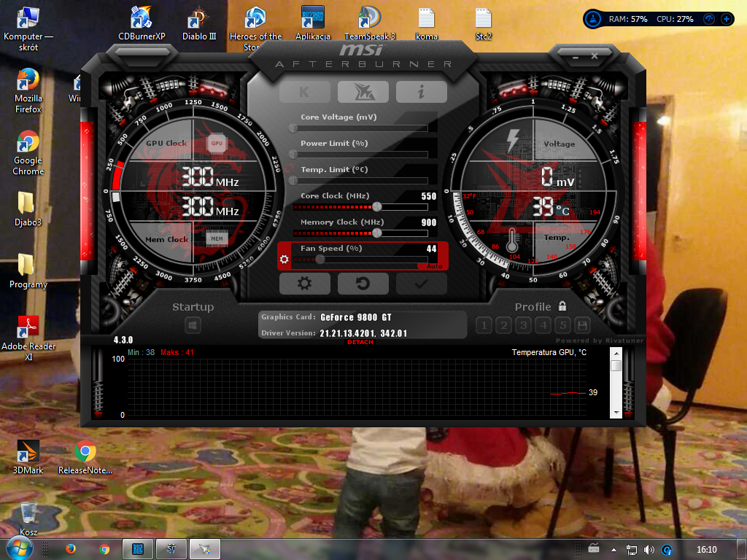This screenshot has height=560, width=747.
Task: Select profile slot 1
Action: pos(484,326)
